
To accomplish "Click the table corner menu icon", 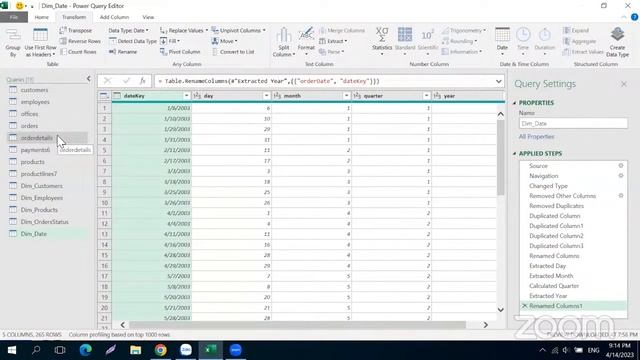I will click(x=104, y=96).
